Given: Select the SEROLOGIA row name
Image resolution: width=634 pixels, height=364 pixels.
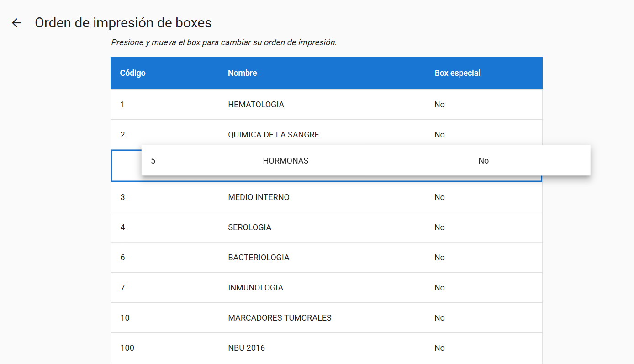Looking at the screenshot, I should tap(249, 227).
